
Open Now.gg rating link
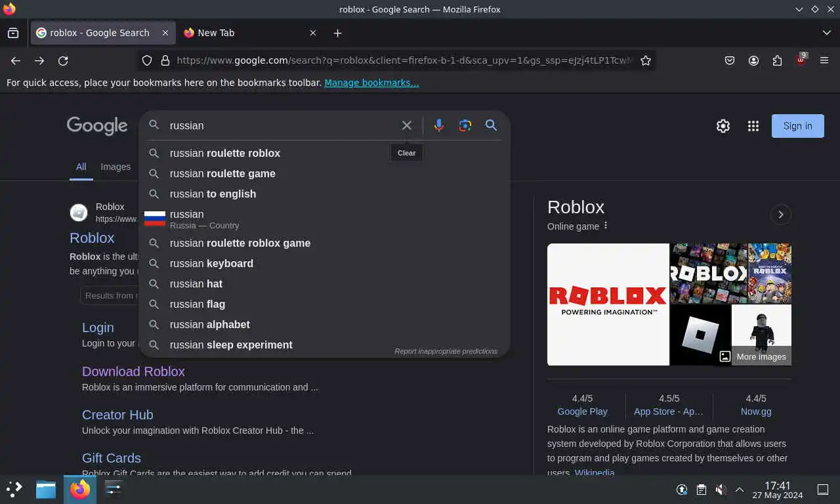pos(756,411)
